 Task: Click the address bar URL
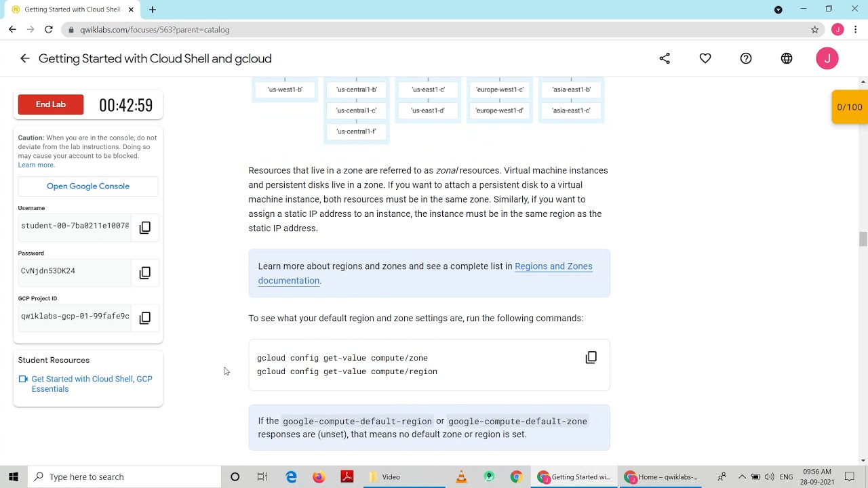(x=155, y=30)
